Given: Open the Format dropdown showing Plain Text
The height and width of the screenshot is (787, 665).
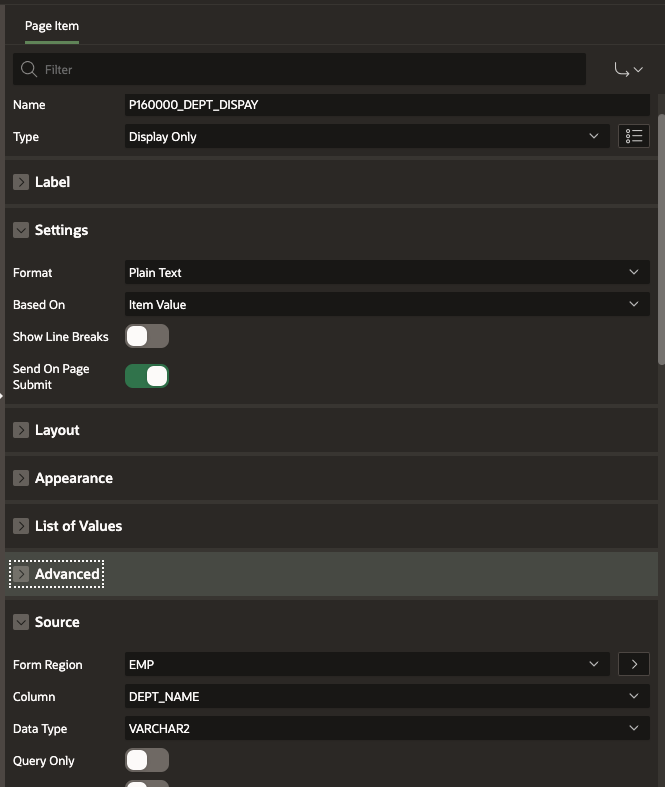Looking at the screenshot, I should pos(387,272).
